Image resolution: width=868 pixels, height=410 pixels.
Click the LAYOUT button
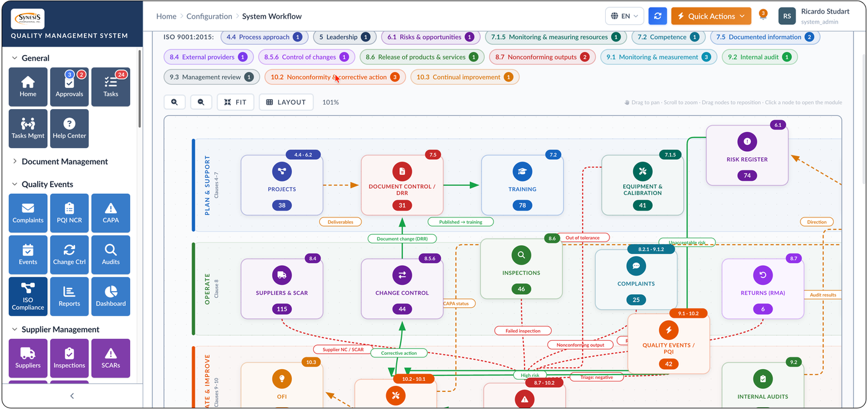click(286, 102)
